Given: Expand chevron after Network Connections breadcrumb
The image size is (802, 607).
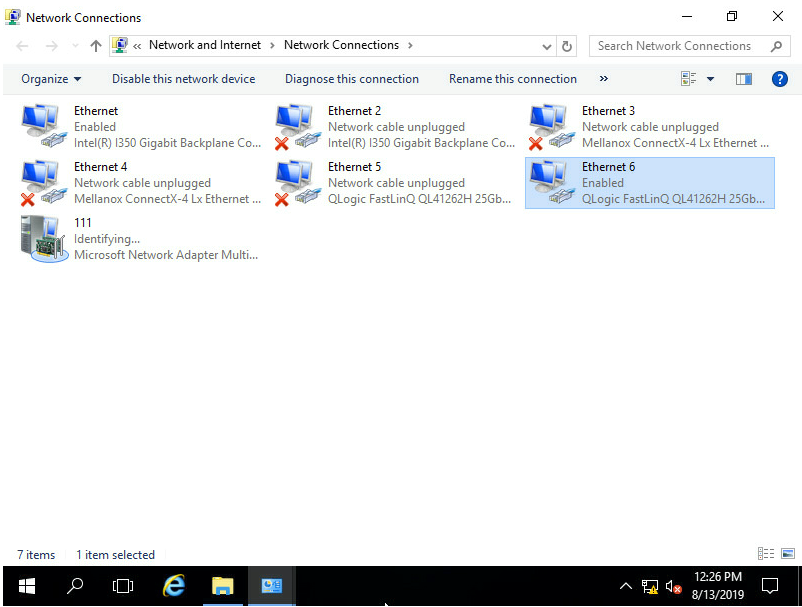Looking at the screenshot, I should click(410, 46).
